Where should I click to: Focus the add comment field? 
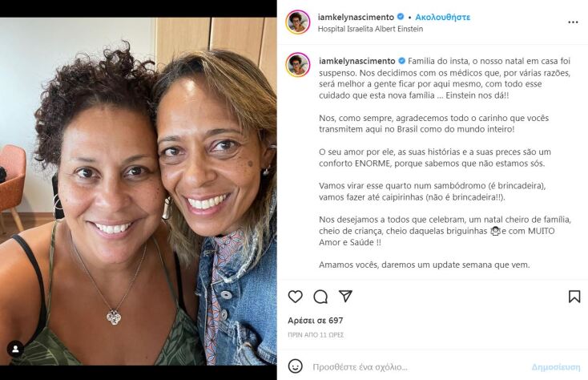[x=417, y=367]
